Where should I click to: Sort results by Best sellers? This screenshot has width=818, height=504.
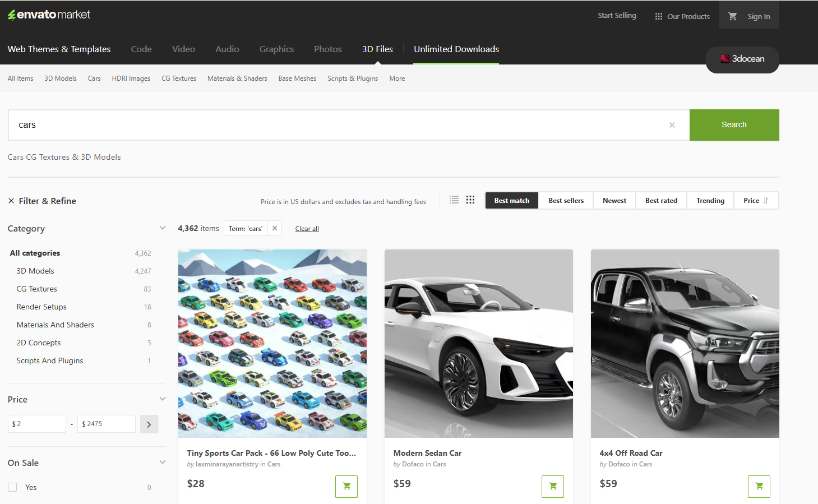pos(566,201)
